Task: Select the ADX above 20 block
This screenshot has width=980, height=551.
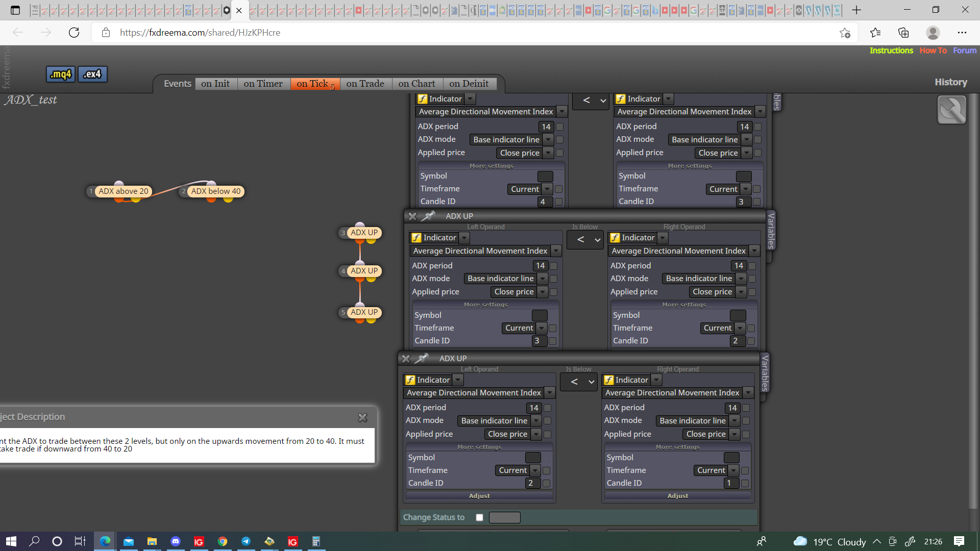Action: (x=123, y=191)
